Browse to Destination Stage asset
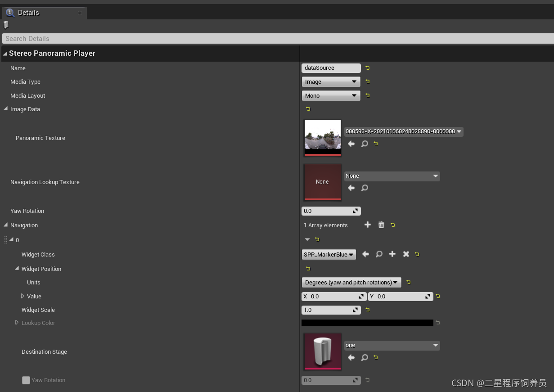Viewport: 554px width, 392px height. 365,357
